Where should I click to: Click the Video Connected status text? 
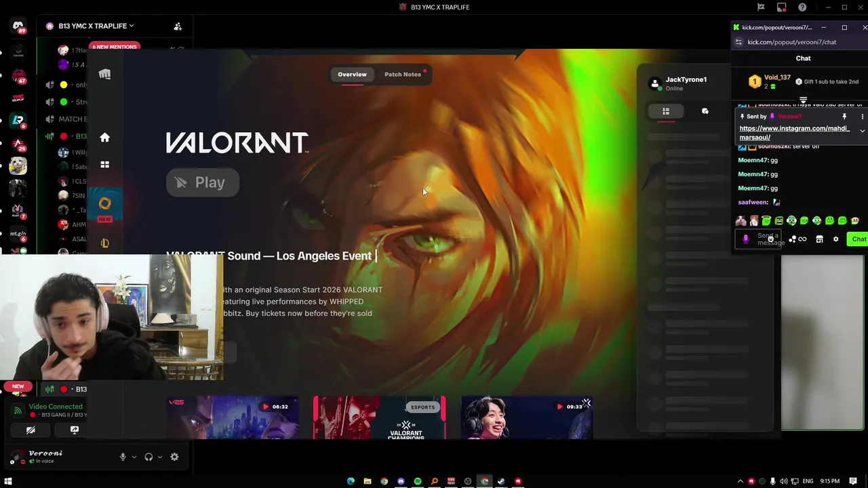point(56,407)
